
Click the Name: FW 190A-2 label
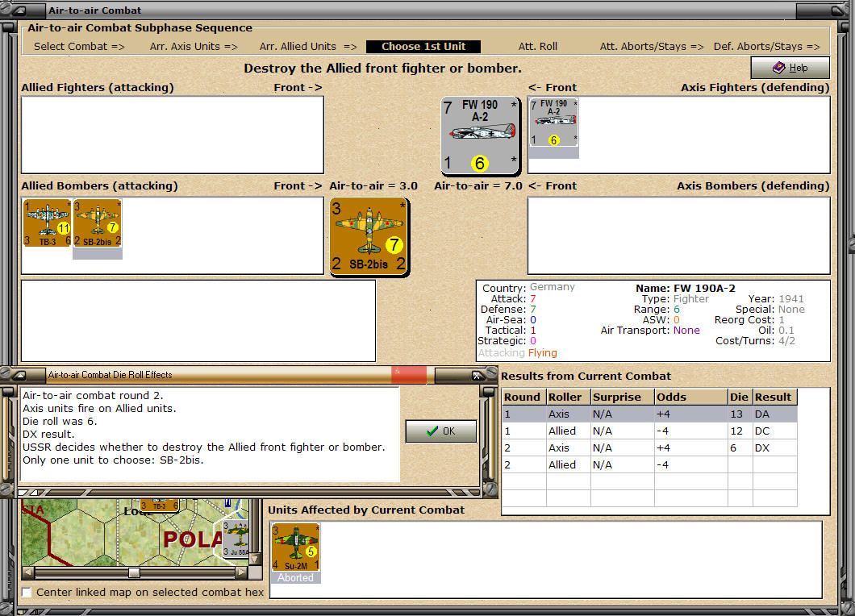[x=686, y=289]
